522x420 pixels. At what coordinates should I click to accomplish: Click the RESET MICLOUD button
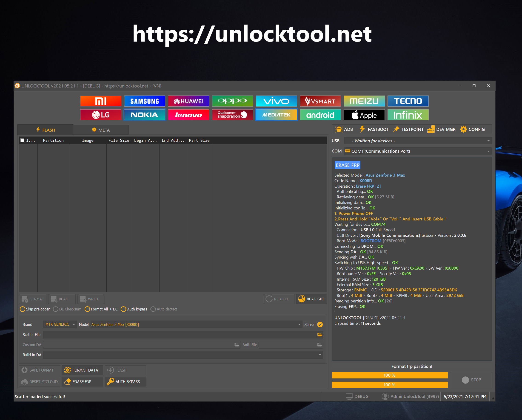pyautogui.click(x=40, y=382)
